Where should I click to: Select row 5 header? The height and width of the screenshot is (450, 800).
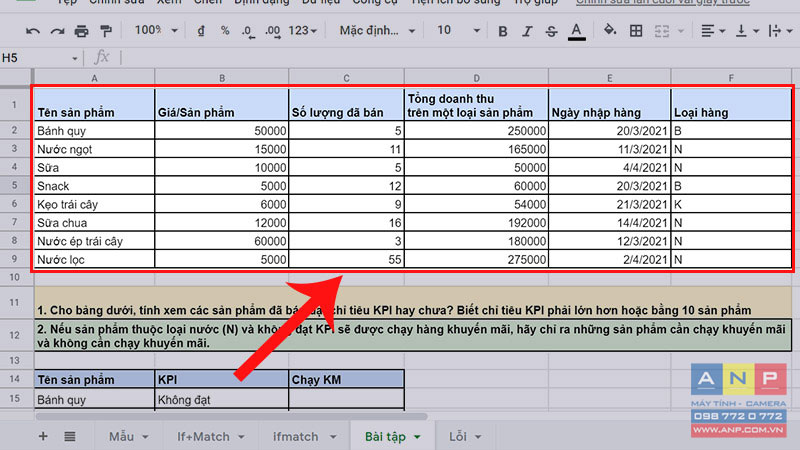tap(14, 185)
